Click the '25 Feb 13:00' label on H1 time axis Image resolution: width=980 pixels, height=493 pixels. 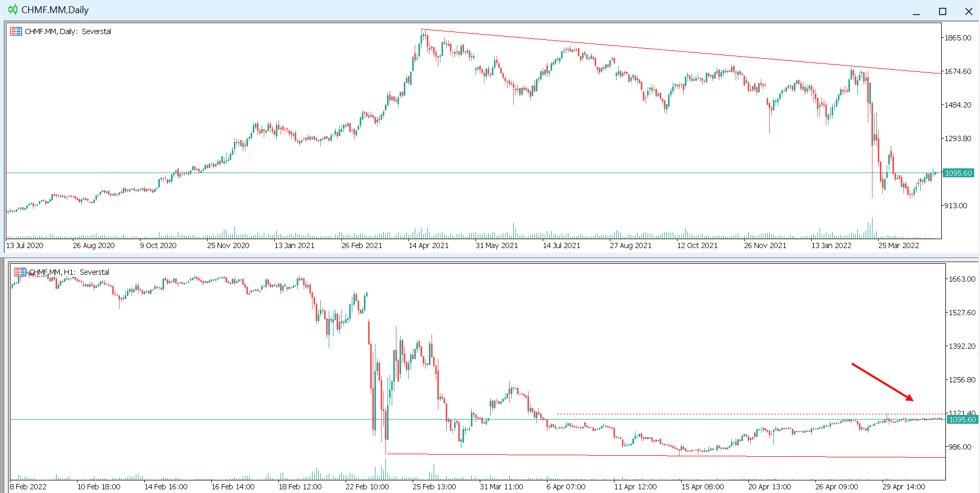coord(434,487)
